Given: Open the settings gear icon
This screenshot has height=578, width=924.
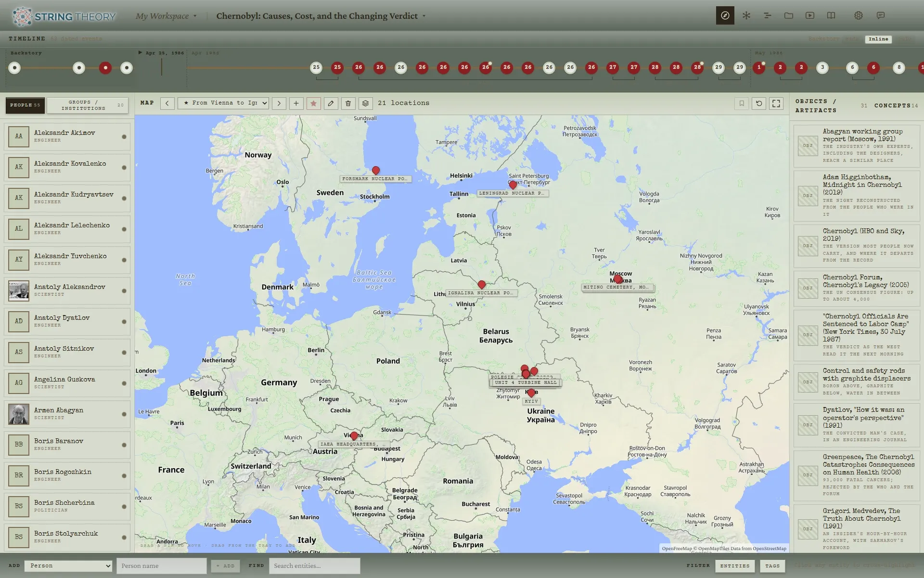Looking at the screenshot, I should 859,15.
